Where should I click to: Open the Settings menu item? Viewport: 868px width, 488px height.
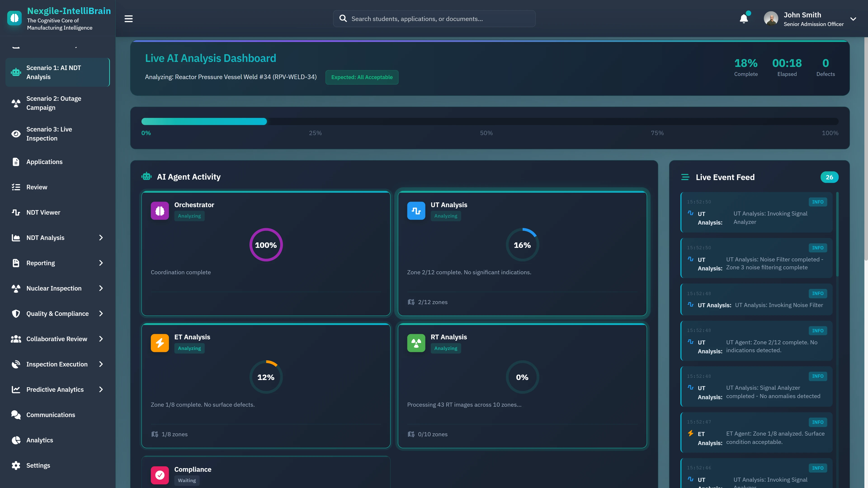click(38, 465)
